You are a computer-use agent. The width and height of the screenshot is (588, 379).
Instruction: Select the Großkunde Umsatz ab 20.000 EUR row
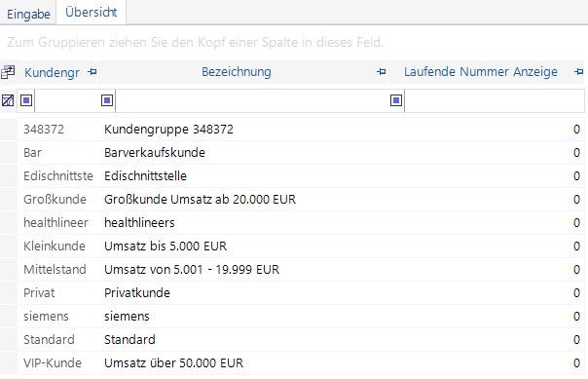pos(301,200)
